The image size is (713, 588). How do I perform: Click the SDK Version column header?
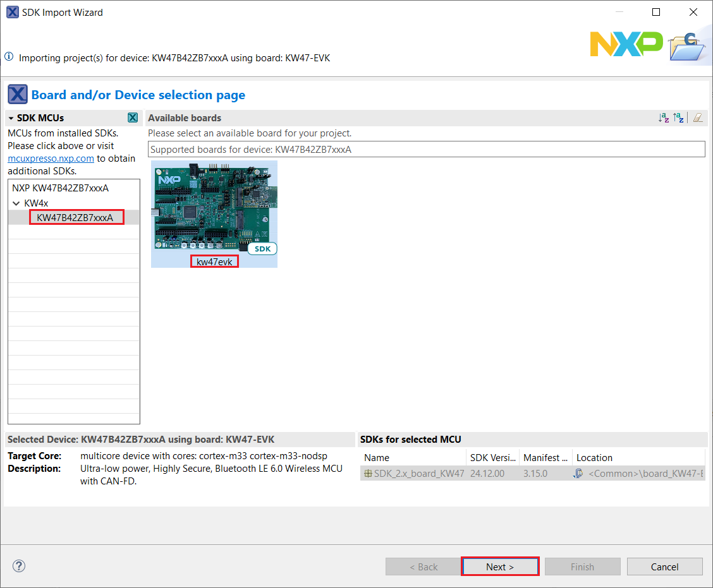point(492,458)
